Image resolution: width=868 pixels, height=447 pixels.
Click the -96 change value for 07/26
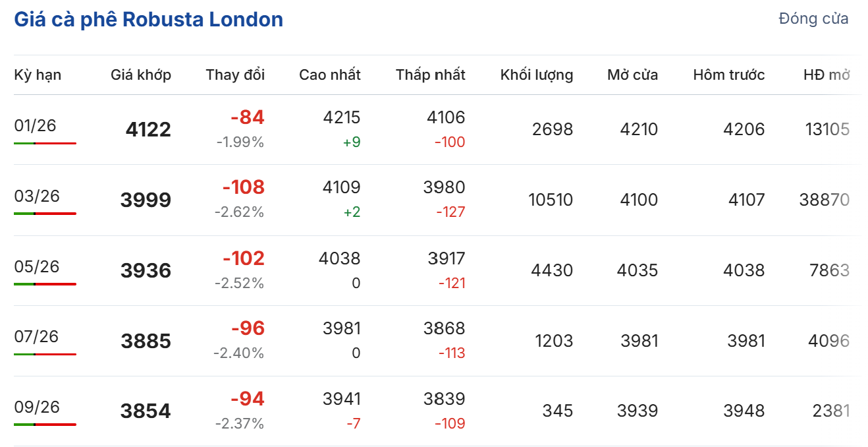click(x=248, y=328)
